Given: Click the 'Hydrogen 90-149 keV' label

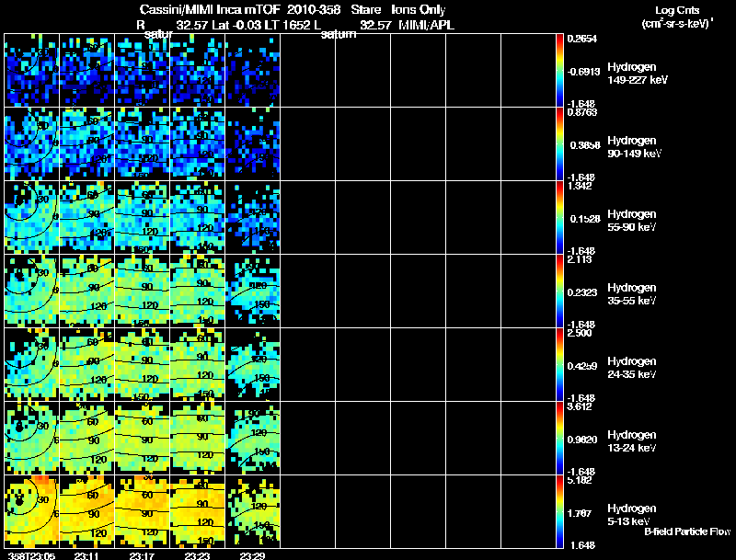Looking at the screenshot, I should 634,147.
